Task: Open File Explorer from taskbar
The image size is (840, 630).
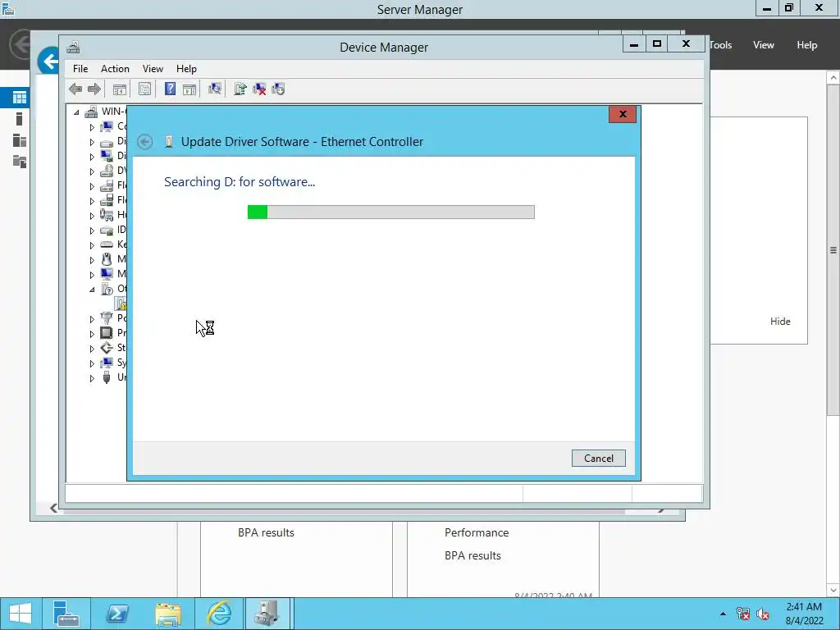Action: click(167, 614)
